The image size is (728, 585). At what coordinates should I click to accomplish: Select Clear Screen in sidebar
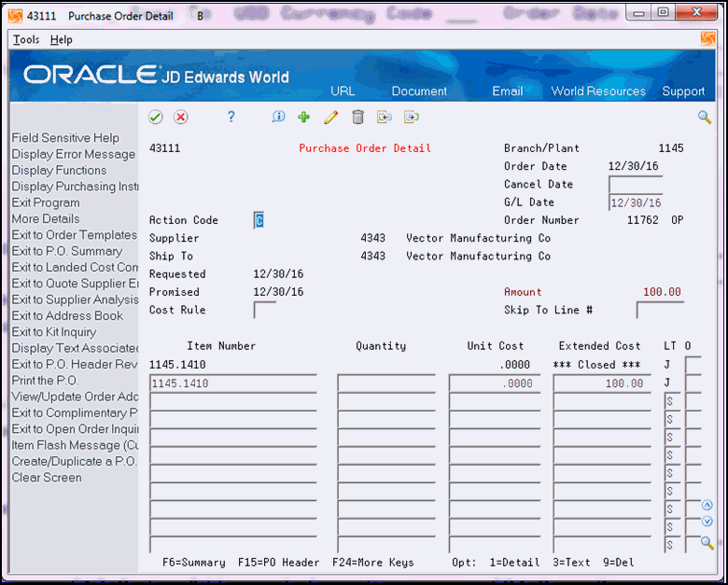point(47,478)
